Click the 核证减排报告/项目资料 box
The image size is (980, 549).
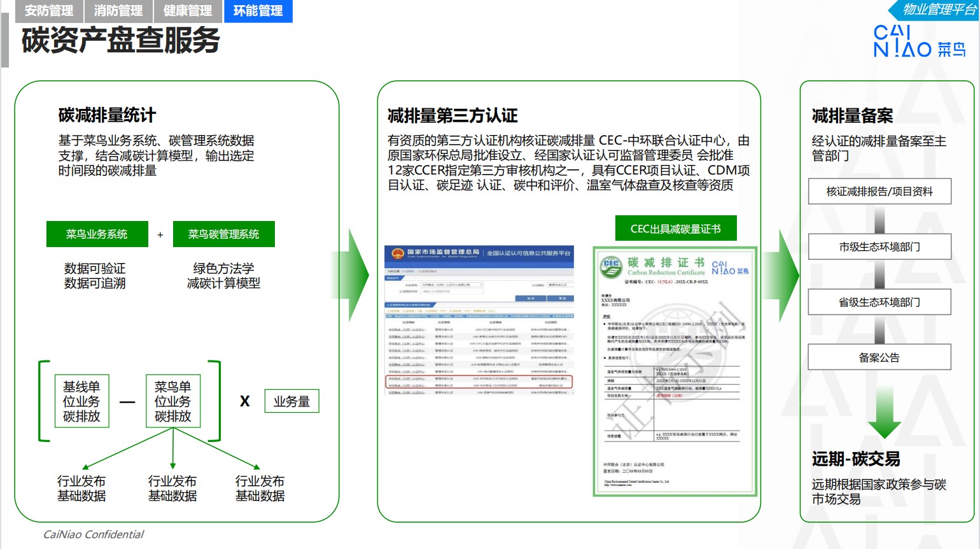(879, 191)
